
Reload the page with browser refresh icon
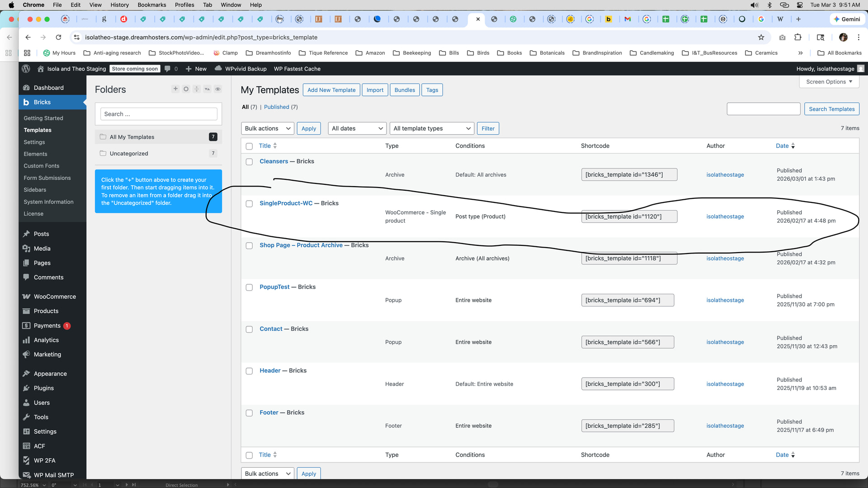(x=58, y=38)
